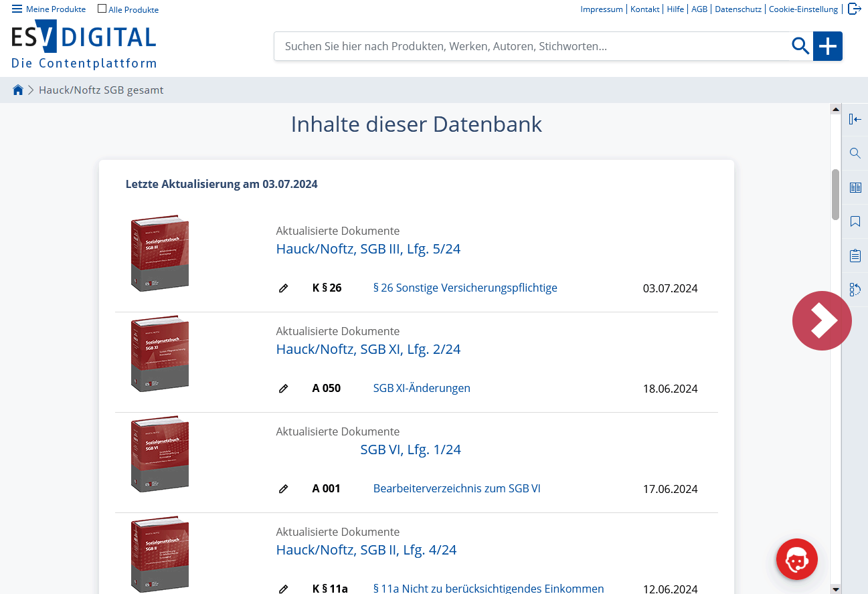Click the red next arrow button
Viewport: 868px width, 594px height.
click(822, 321)
